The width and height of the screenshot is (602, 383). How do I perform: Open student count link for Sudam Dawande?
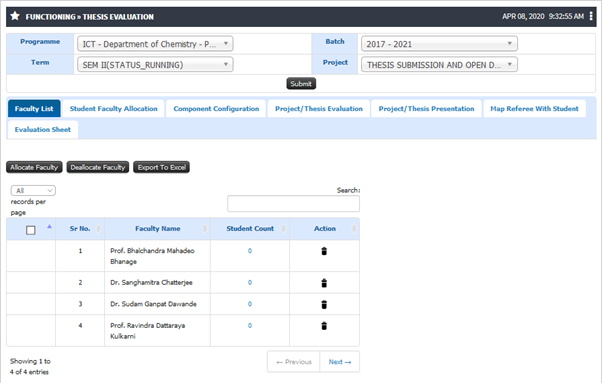click(x=250, y=304)
